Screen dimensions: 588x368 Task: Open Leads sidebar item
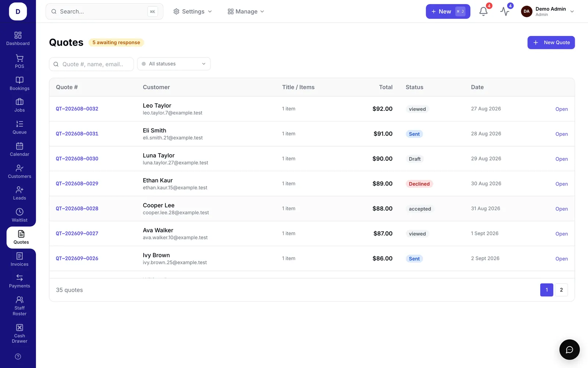pos(19,193)
